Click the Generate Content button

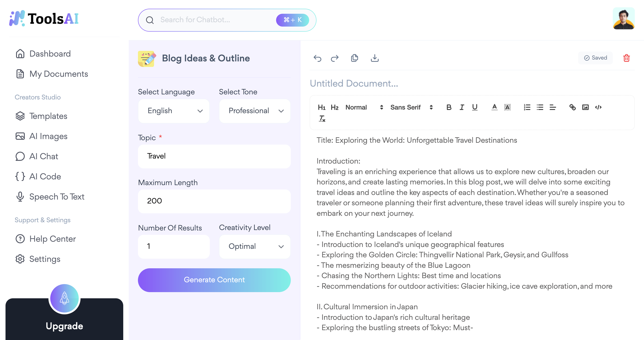214,280
